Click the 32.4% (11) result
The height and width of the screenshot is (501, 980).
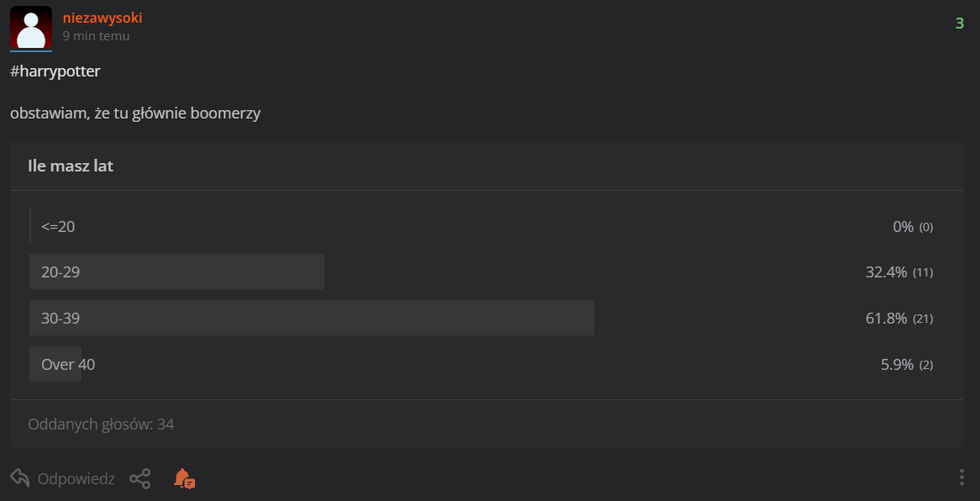[898, 272]
